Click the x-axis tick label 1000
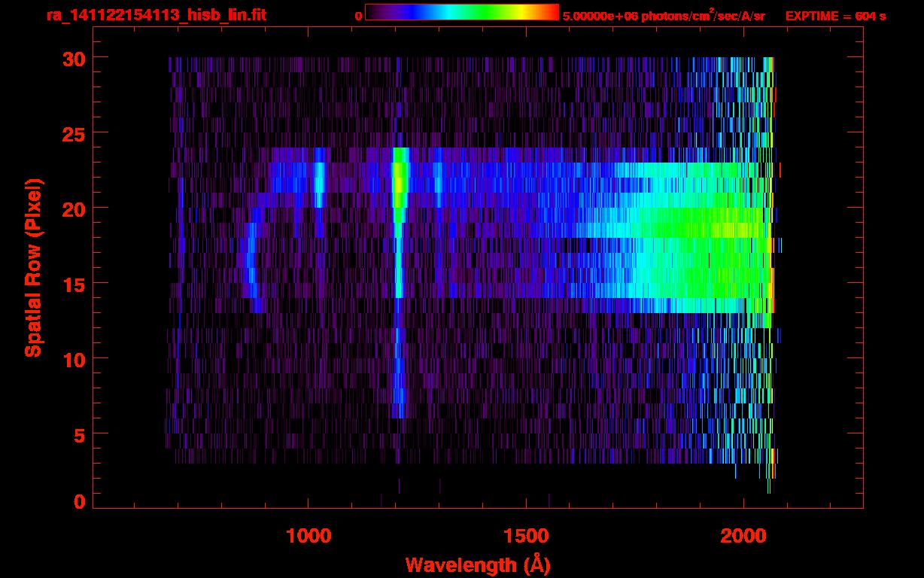Viewport: 924px width, 578px height. [x=309, y=537]
